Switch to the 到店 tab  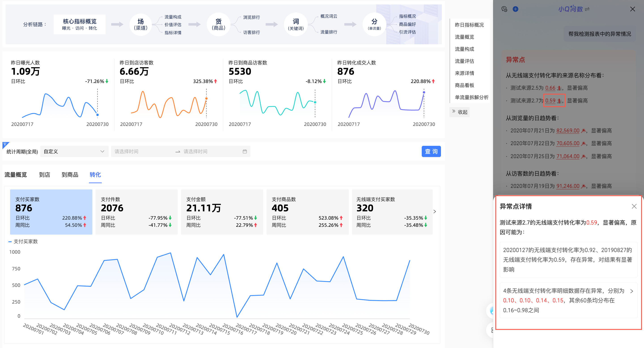[x=44, y=175]
